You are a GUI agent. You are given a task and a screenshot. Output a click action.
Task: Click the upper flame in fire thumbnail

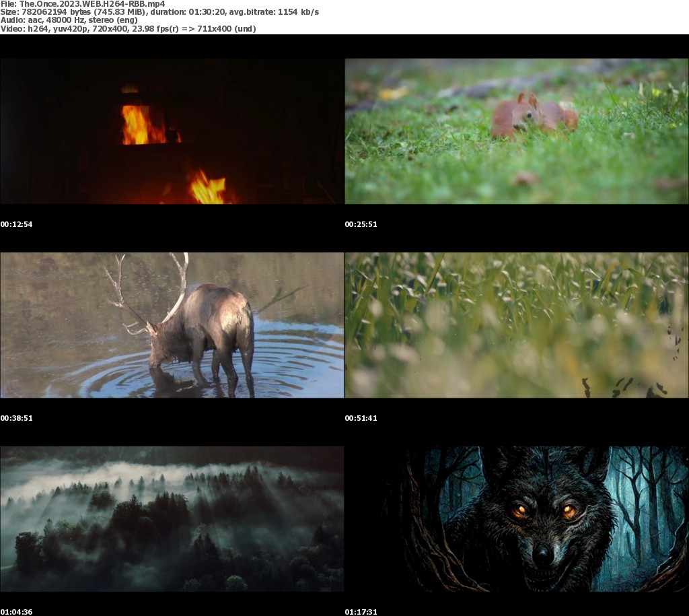[140, 125]
